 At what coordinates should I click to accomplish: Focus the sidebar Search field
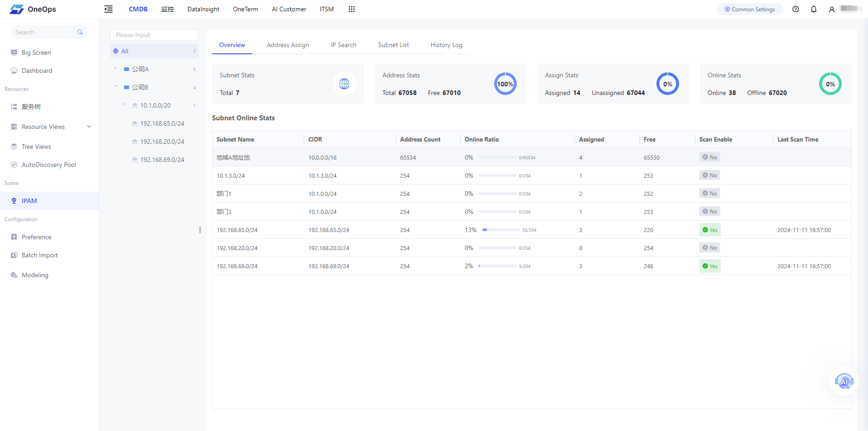(x=49, y=32)
